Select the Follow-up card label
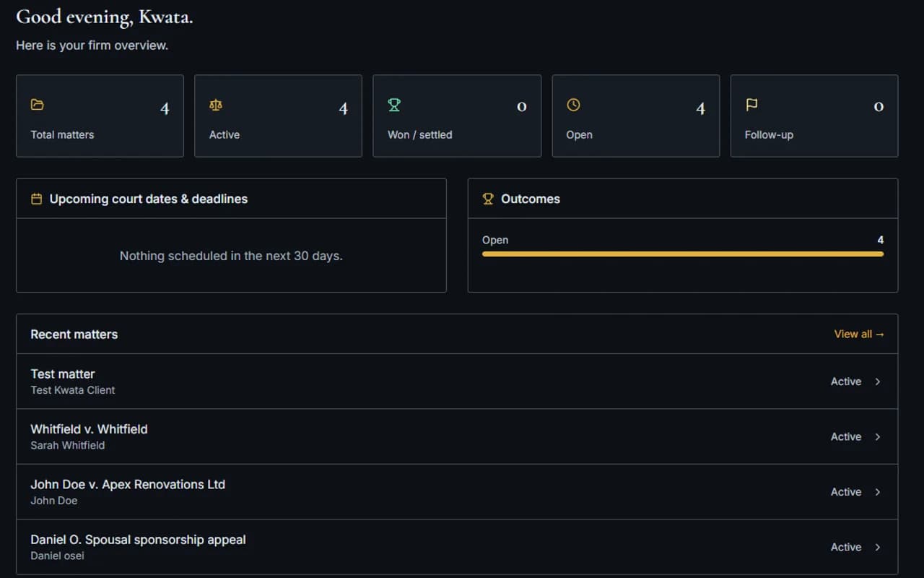The width and height of the screenshot is (924, 578). point(769,134)
